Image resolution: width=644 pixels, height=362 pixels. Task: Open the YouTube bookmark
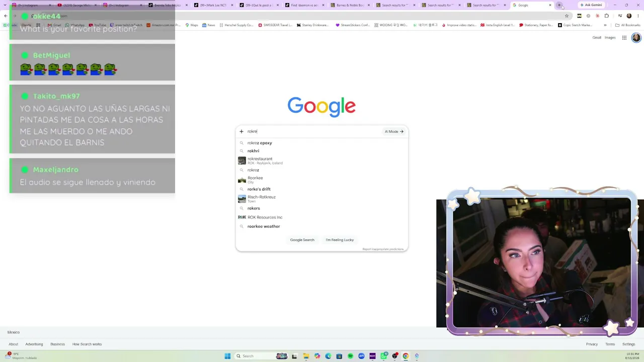(x=98, y=25)
